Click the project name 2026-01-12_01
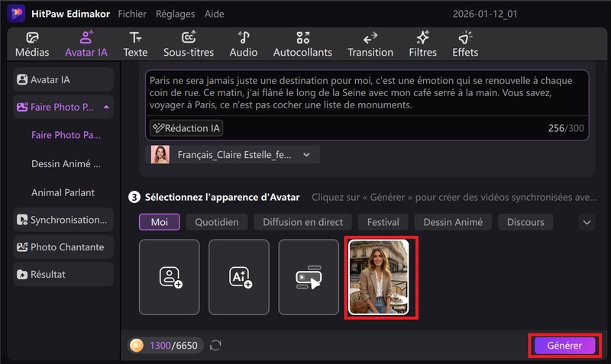This screenshot has width=611, height=364. (x=485, y=14)
